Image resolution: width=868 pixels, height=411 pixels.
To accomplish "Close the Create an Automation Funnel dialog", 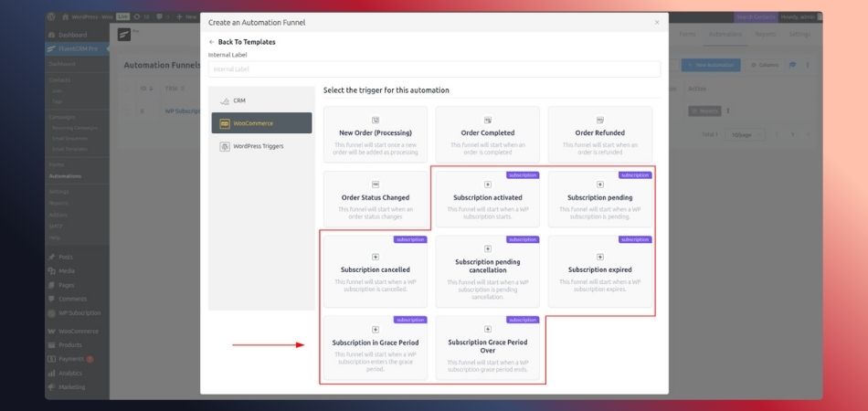I will [657, 23].
